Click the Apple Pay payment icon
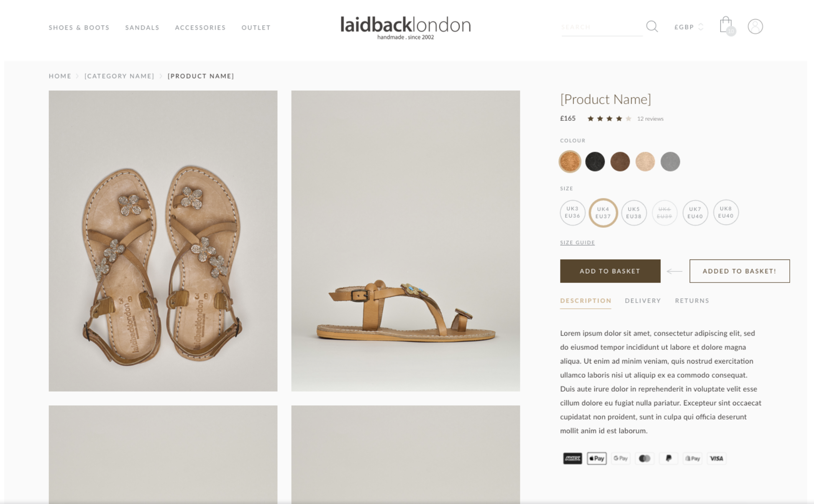 [596, 458]
